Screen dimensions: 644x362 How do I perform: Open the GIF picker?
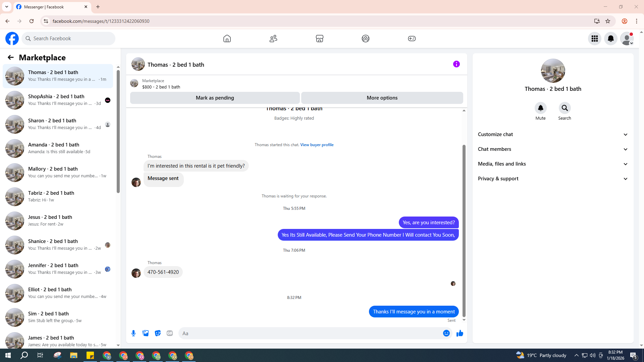170,333
